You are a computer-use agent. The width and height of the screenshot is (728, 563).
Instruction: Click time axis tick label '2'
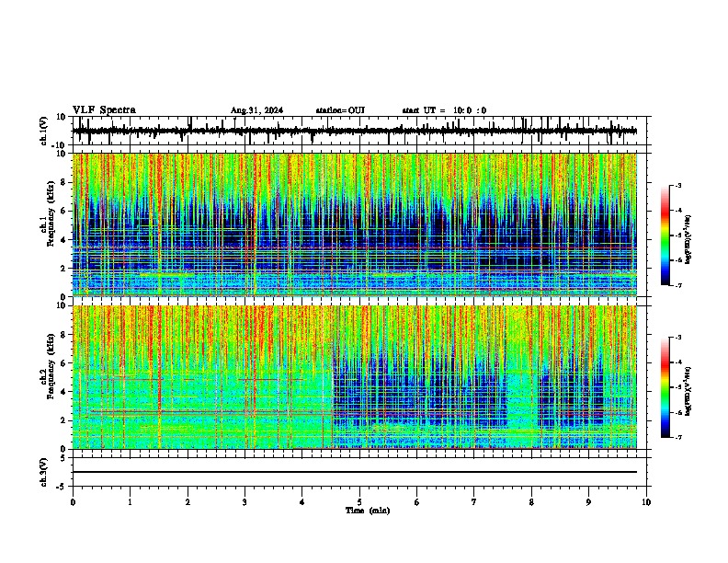point(188,502)
